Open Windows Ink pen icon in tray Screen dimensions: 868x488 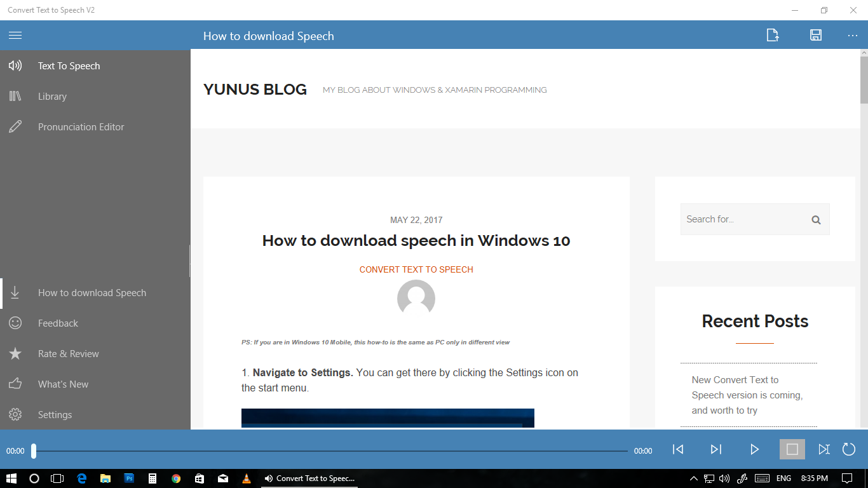tap(742, 478)
